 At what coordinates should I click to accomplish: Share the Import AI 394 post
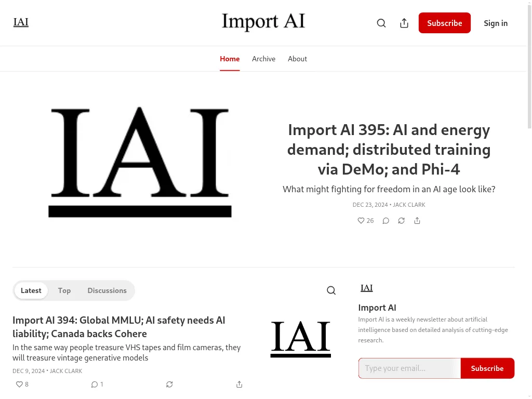coord(239,384)
